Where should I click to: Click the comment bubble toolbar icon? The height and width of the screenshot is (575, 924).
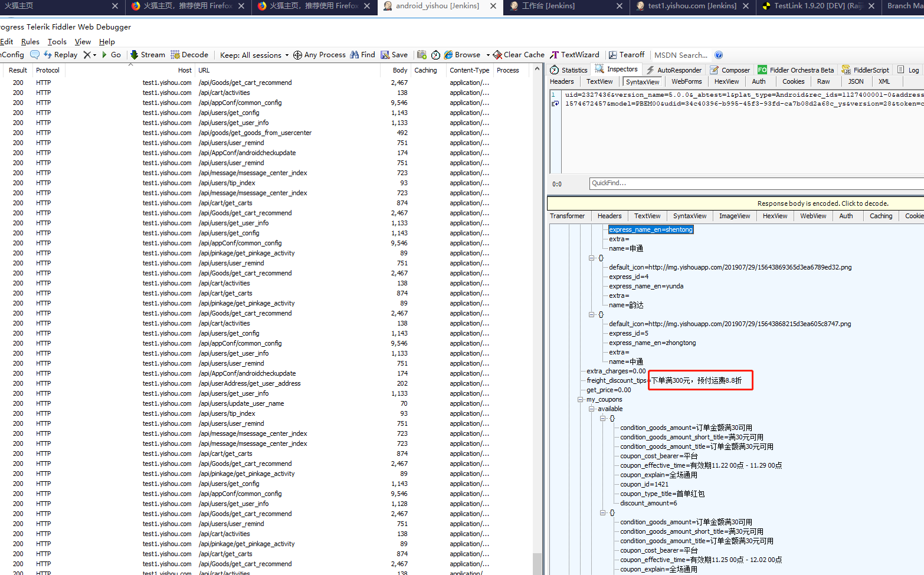tap(35, 54)
